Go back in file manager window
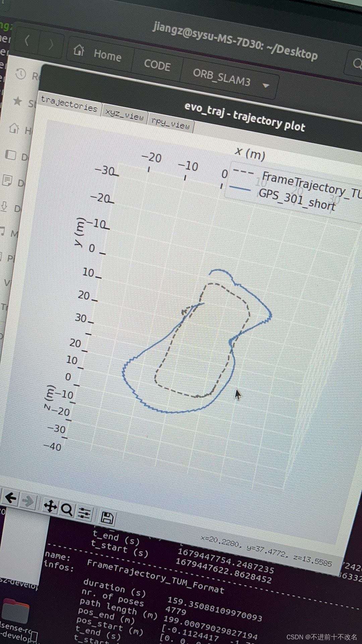The width and height of the screenshot is (362, 644). pos(27,41)
